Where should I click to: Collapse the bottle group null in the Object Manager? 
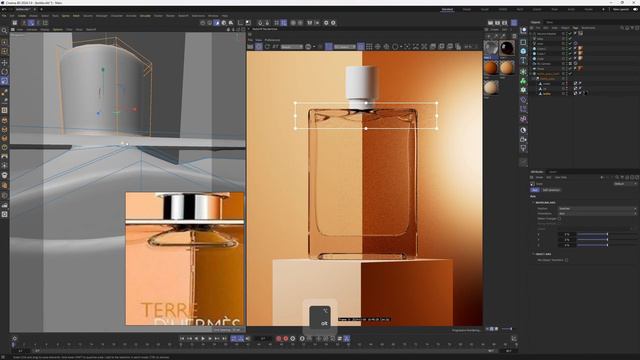click(533, 79)
